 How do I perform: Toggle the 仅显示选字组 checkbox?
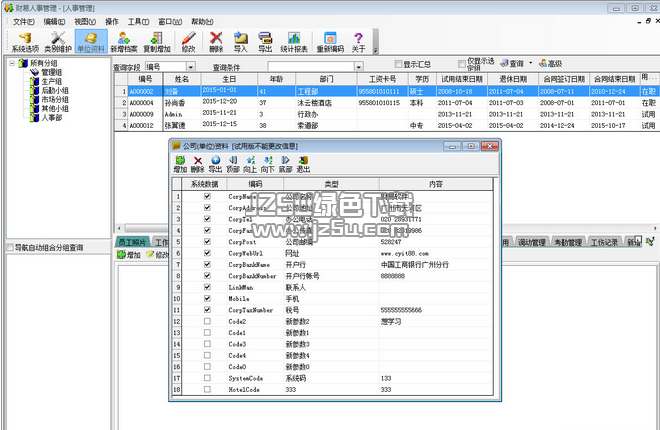point(462,64)
